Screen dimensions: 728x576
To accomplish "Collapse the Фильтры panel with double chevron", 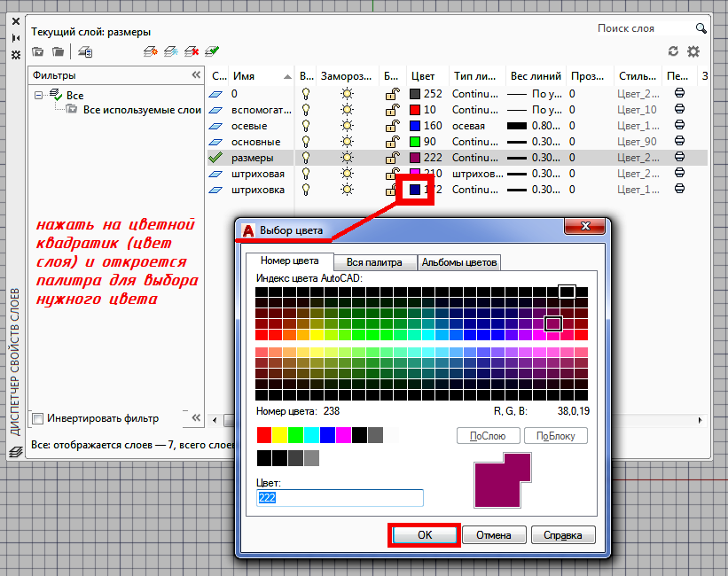I will click(196, 76).
